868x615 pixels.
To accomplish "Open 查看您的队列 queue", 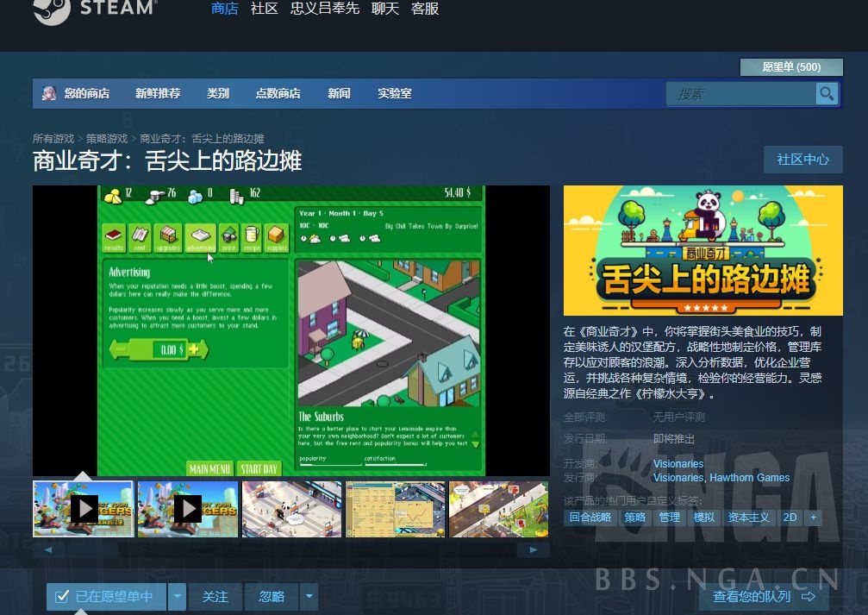I will [x=764, y=596].
